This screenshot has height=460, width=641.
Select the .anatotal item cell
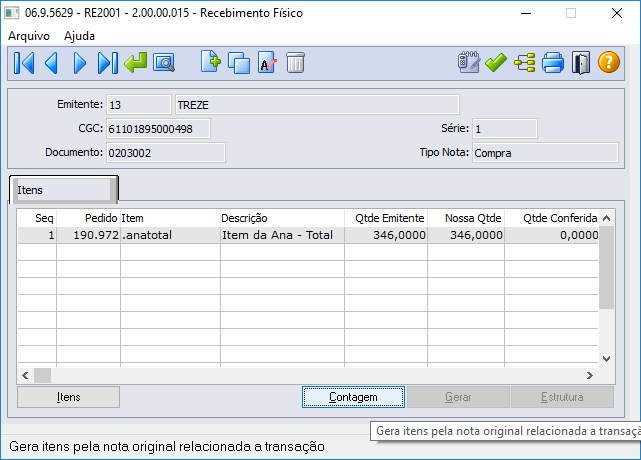click(x=170, y=235)
